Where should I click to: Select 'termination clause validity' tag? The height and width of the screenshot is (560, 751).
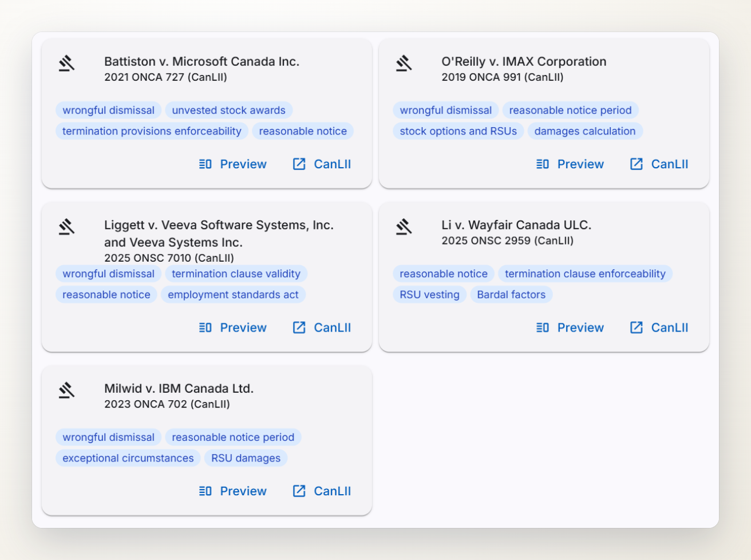[x=236, y=274]
